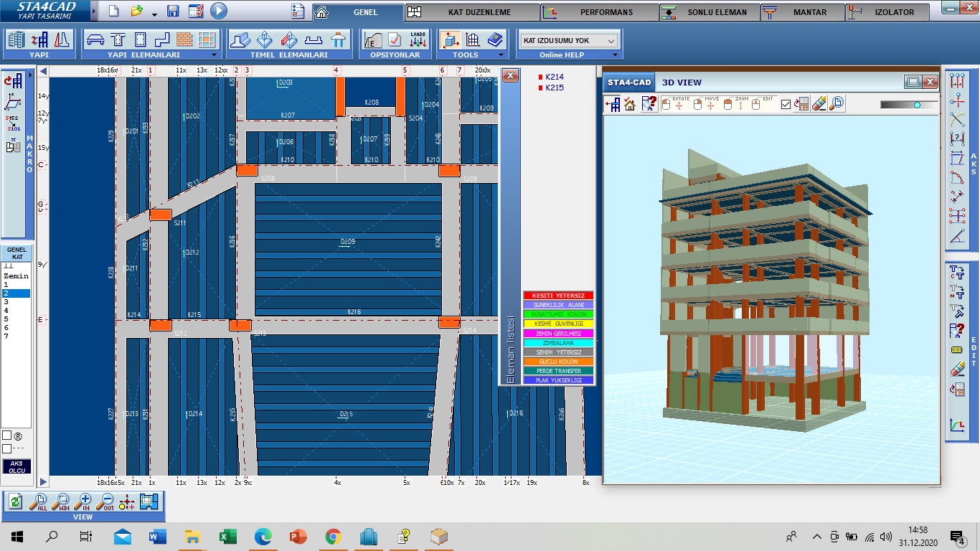Viewport: 980px width, 551px height.
Task: Close the Eleman listesi panel
Action: [510, 75]
